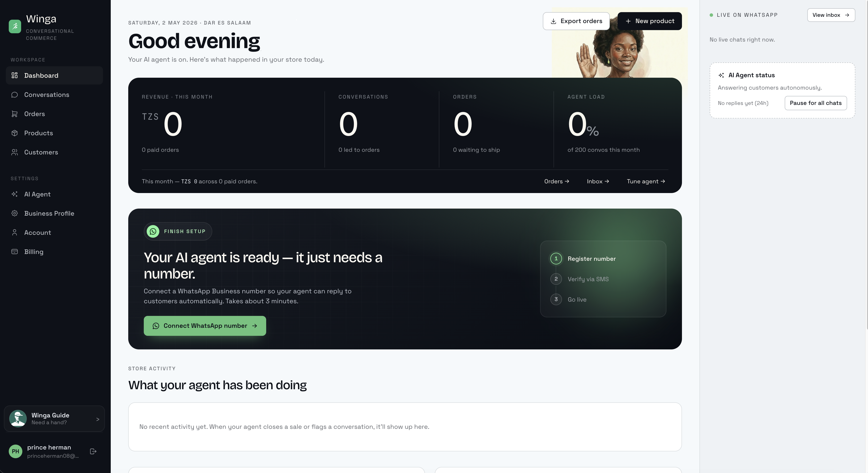Click the Products box icon

[15, 133]
